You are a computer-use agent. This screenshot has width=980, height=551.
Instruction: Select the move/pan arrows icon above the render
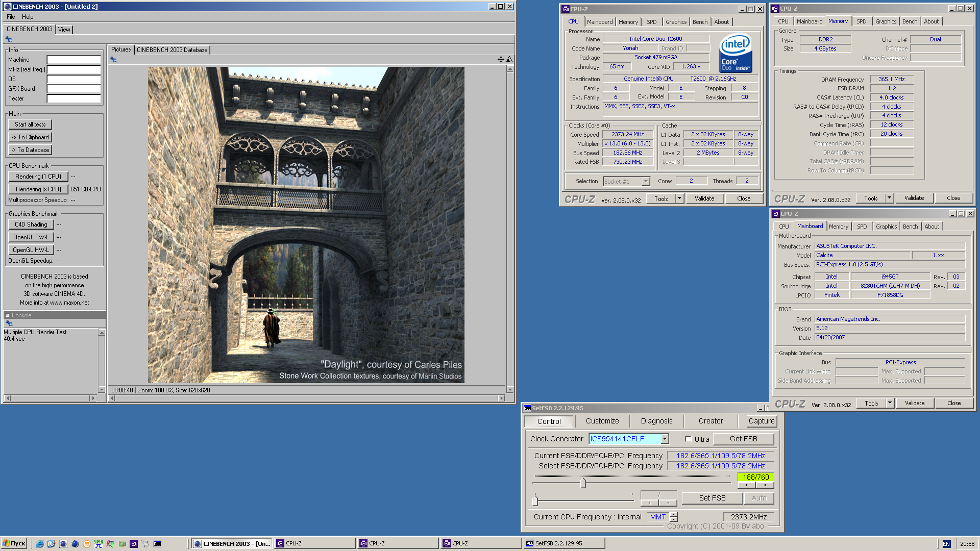tap(501, 60)
